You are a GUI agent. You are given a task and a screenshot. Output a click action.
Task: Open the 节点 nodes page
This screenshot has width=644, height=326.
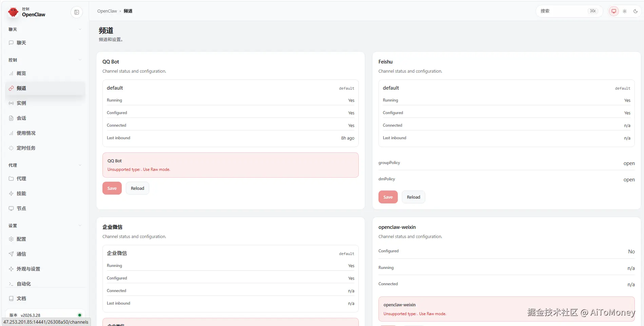45,209
